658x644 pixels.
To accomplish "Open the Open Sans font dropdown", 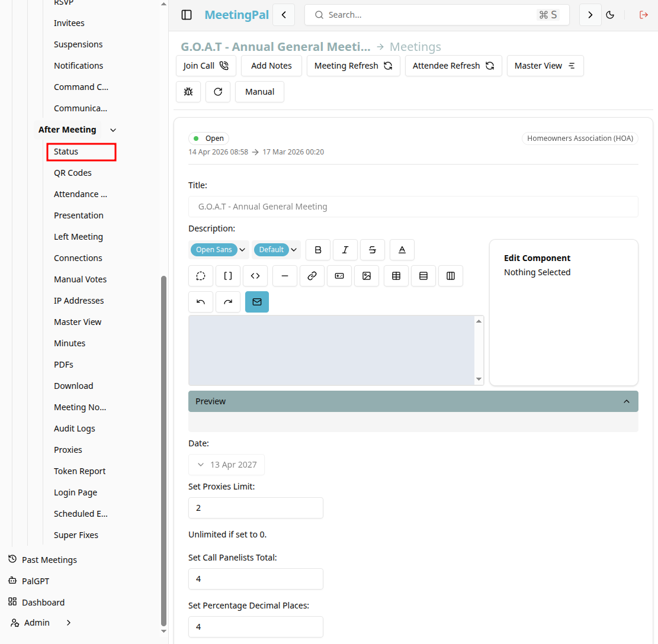I will [x=219, y=250].
